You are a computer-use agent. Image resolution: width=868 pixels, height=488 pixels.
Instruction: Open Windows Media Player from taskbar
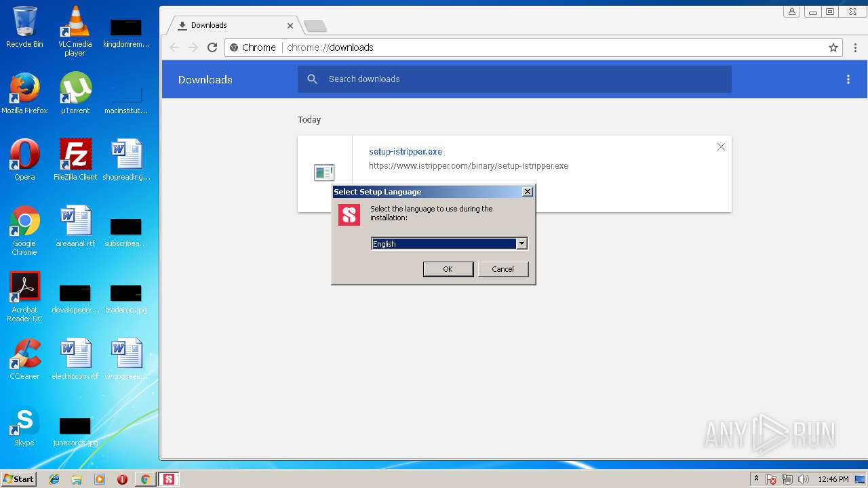point(100,479)
